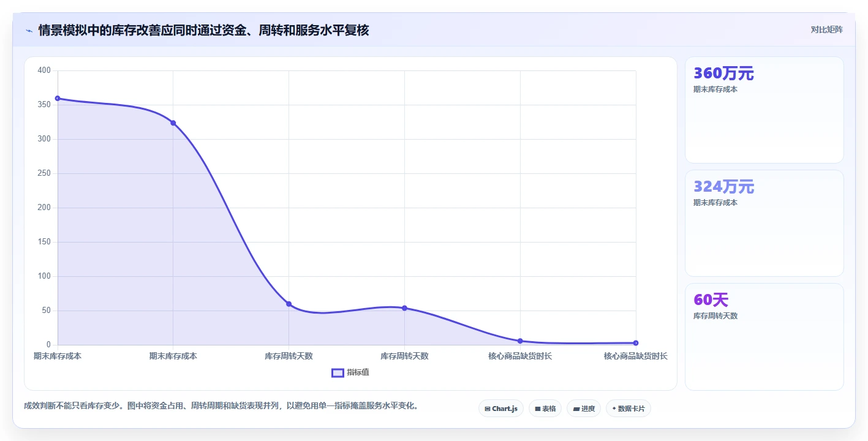Click 期末库存成本 label under 360万元
This screenshot has width=868, height=441.
coord(715,89)
